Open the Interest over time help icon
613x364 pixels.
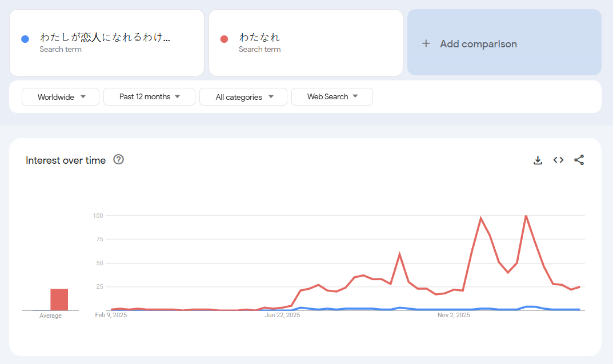click(x=118, y=159)
